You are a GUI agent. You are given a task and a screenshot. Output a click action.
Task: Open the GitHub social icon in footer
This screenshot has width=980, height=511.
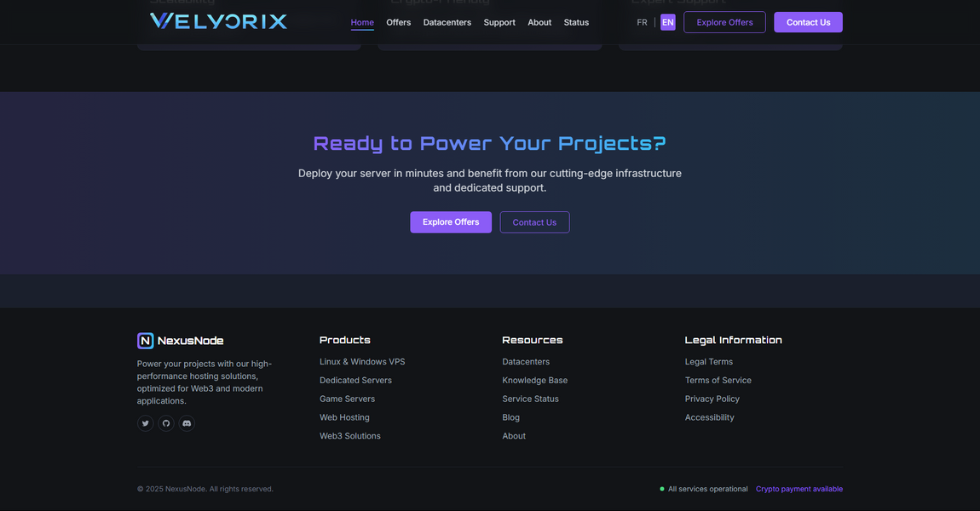[x=165, y=423]
